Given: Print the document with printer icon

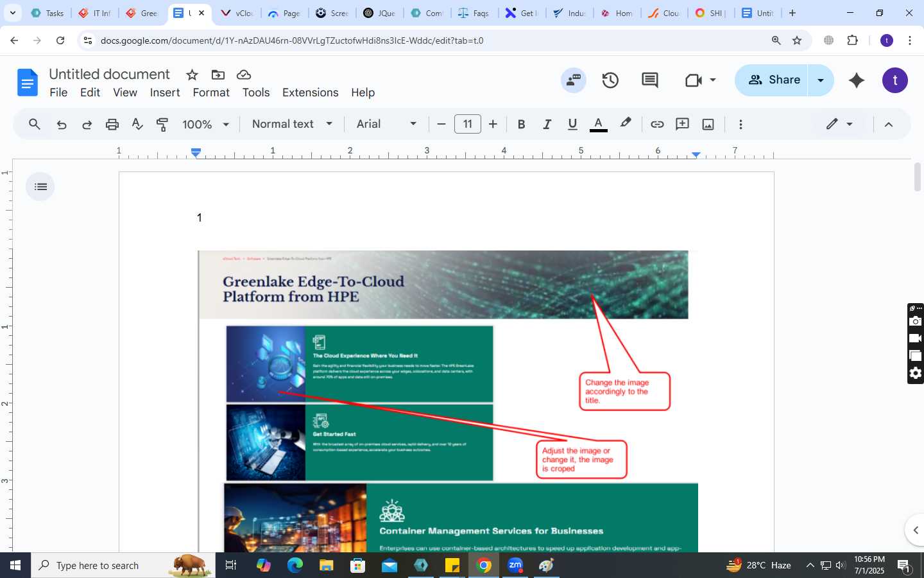Looking at the screenshot, I should click(112, 124).
